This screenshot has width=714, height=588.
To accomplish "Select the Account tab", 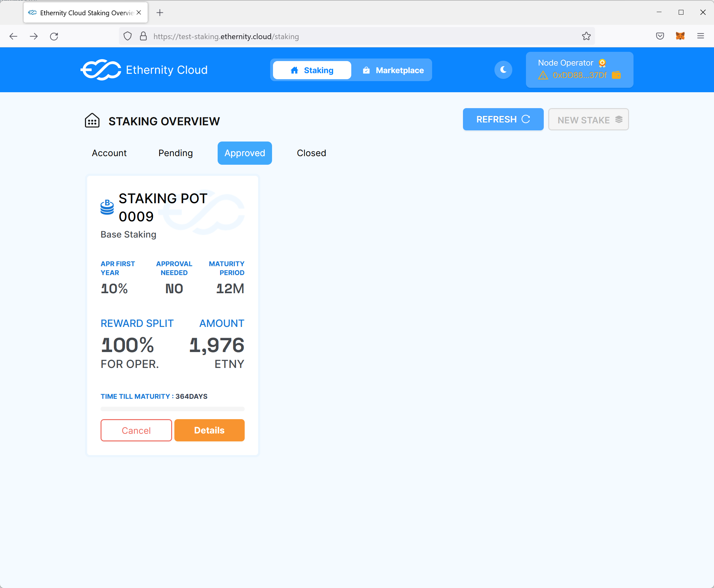I will click(109, 153).
